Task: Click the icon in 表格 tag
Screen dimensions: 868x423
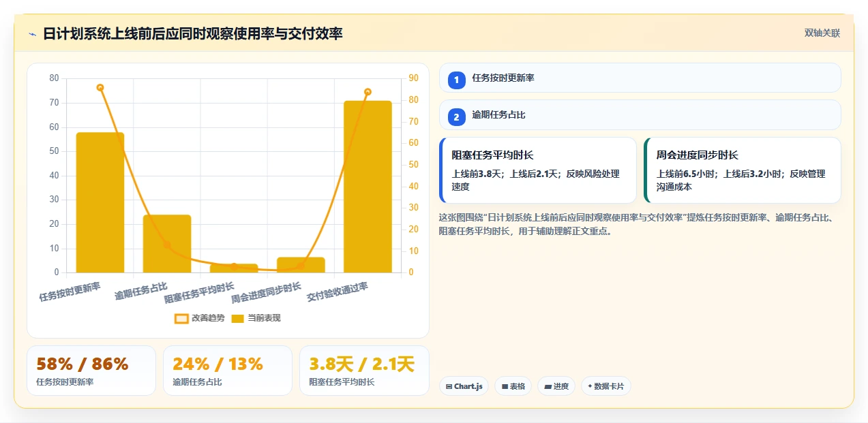Action: click(x=505, y=386)
